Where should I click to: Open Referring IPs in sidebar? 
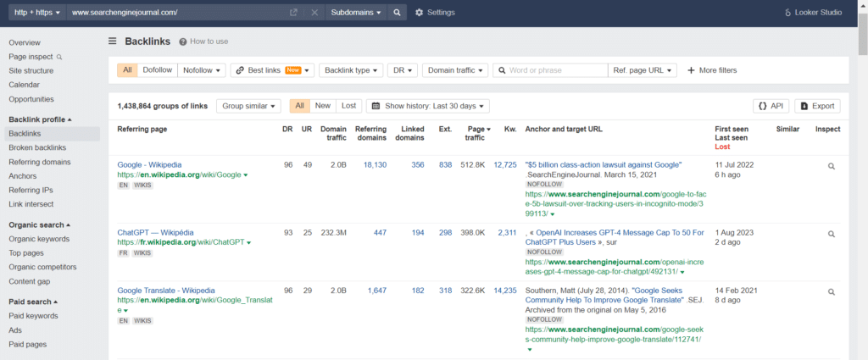pos(31,191)
